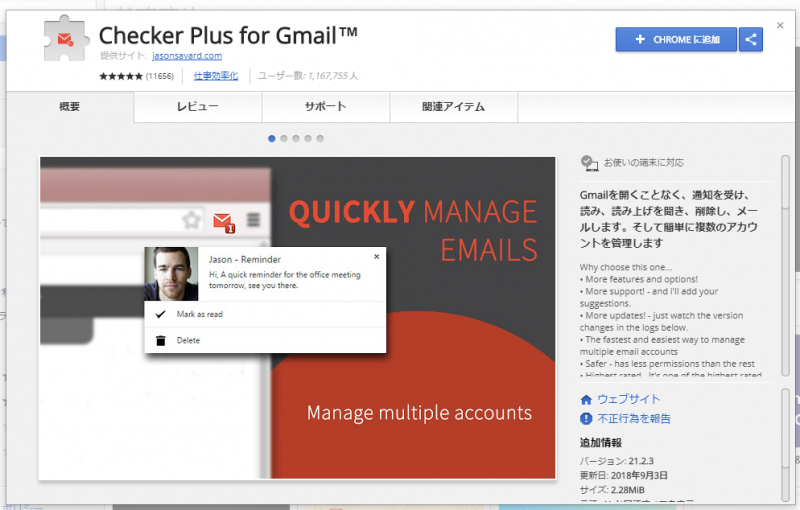Click the share icon button

751,40
